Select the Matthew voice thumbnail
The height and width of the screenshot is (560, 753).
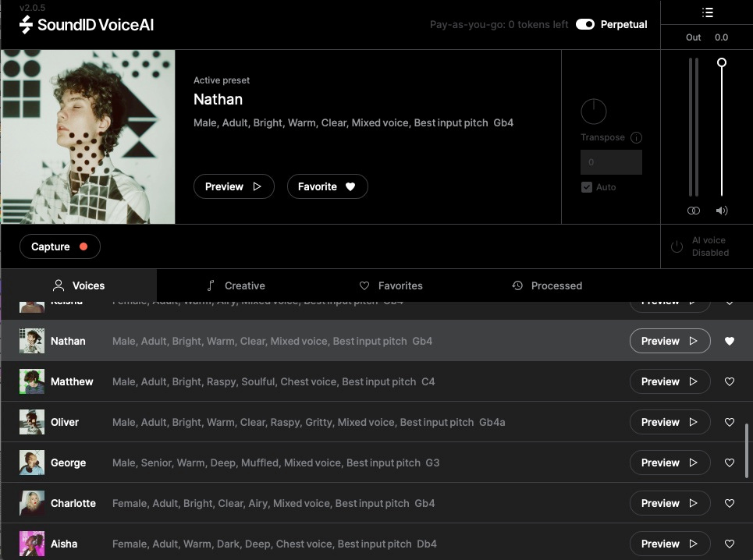pyautogui.click(x=32, y=381)
